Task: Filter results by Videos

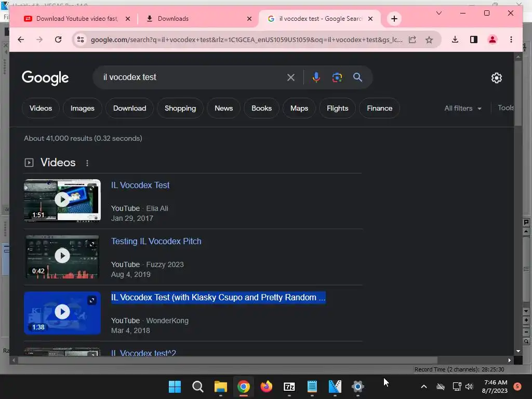Action: pyautogui.click(x=41, y=108)
